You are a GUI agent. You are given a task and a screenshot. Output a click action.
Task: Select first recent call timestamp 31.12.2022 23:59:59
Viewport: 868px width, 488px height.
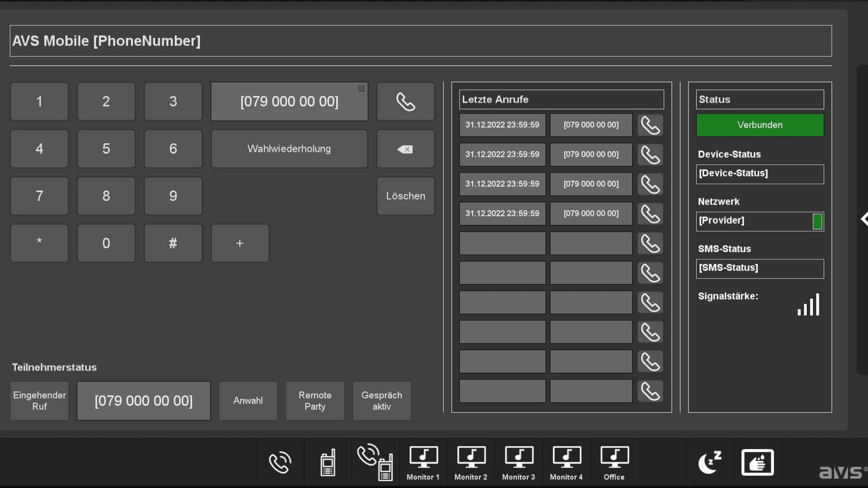point(503,125)
